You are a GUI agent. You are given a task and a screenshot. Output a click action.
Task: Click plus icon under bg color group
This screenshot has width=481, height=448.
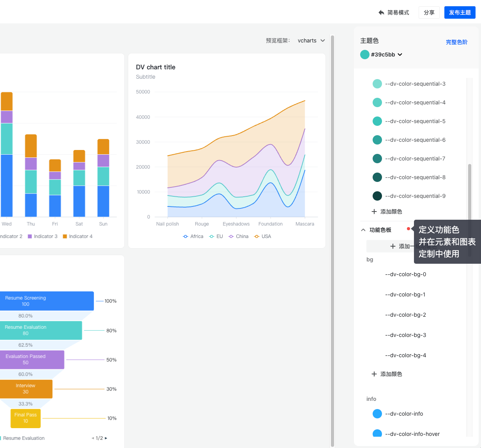[374, 374]
